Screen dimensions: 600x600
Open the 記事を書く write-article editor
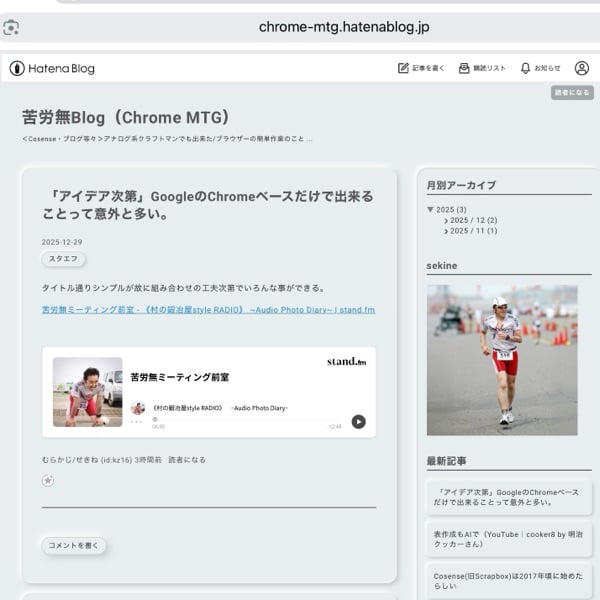419,68
